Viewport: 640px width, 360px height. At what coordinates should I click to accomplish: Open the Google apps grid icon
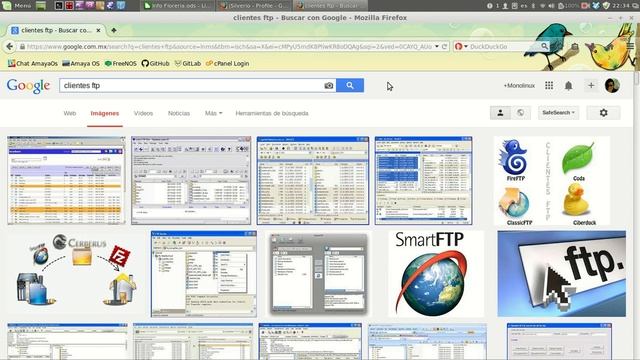pyautogui.click(x=549, y=85)
